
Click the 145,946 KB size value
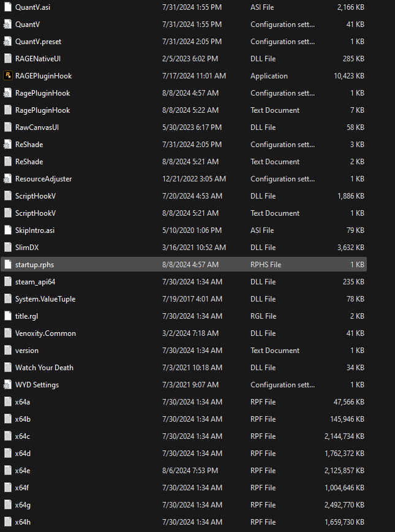[347, 419]
